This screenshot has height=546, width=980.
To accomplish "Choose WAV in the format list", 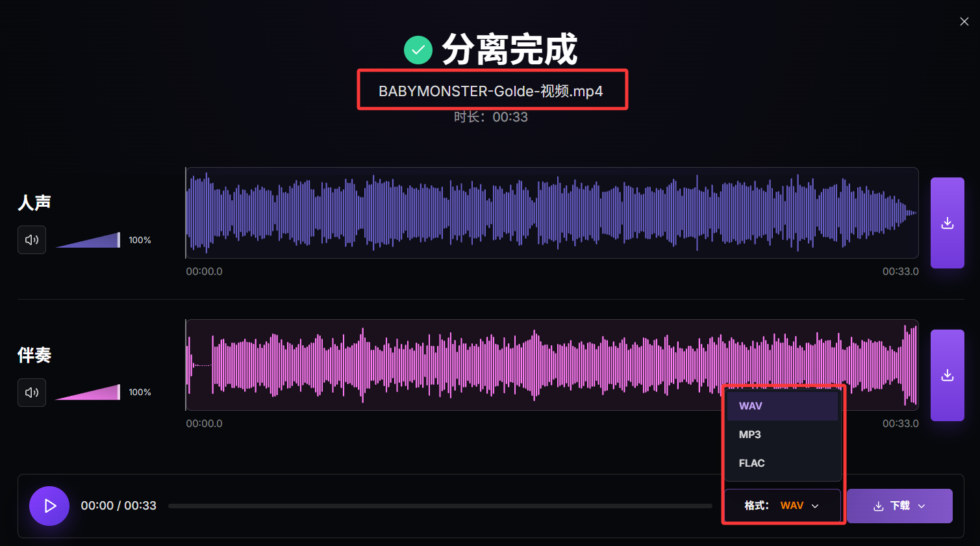I will pyautogui.click(x=783, y=406).
